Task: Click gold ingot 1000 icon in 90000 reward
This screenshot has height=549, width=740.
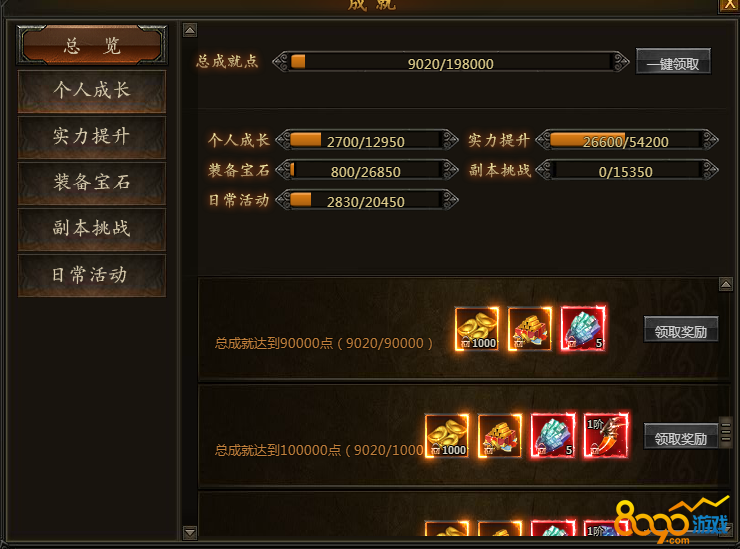Action: pos(477,329)
